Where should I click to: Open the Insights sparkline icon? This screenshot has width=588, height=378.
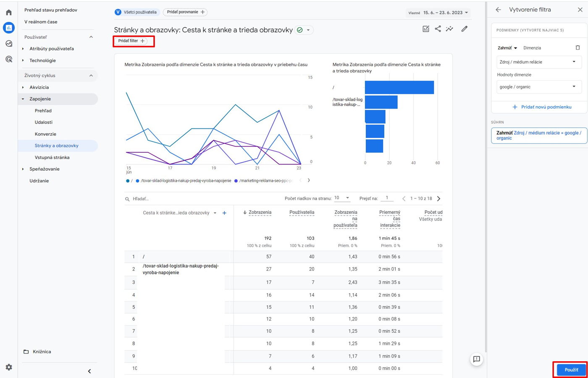[x=449, y=29]
